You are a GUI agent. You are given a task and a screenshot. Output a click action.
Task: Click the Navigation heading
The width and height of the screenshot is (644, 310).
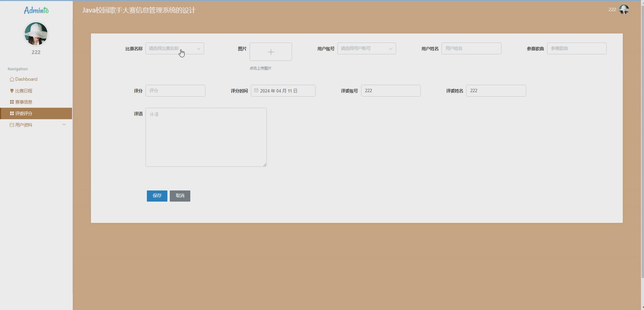coord(18,69)
